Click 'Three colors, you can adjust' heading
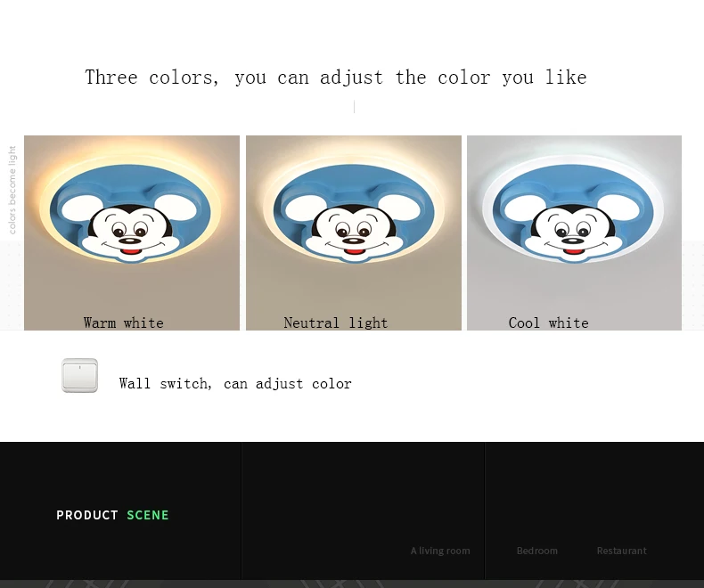704x588 pixels. pos(335,78)
